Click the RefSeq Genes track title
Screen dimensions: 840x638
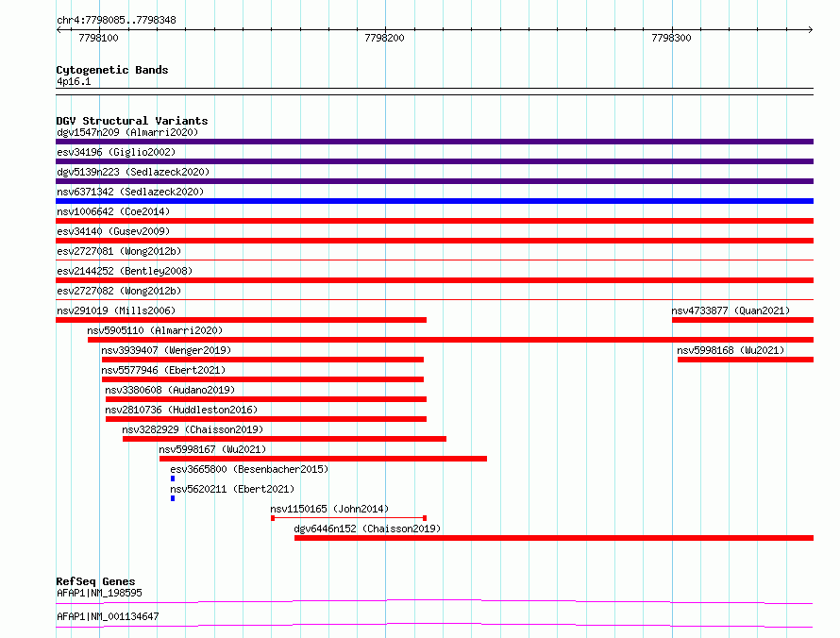pyautogui.click(x=95, y=581)
